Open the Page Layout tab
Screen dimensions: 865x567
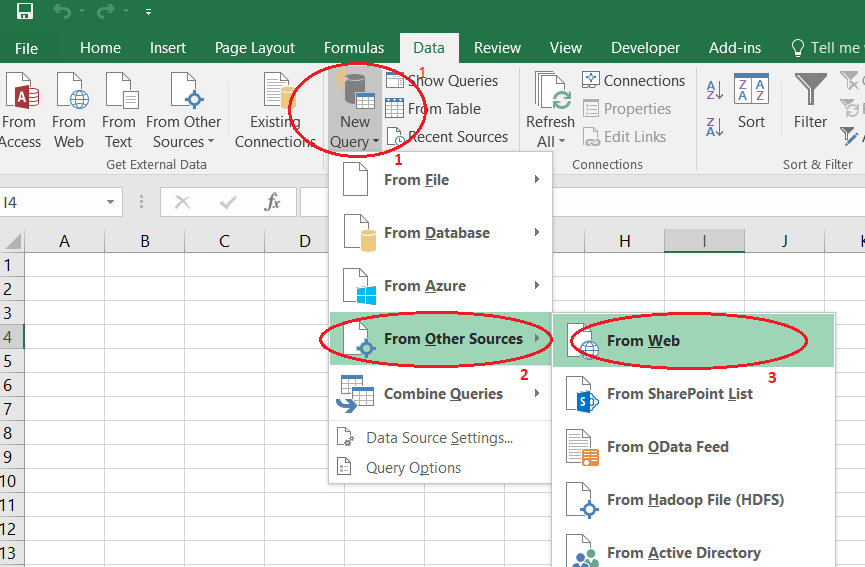click(255, 48)
